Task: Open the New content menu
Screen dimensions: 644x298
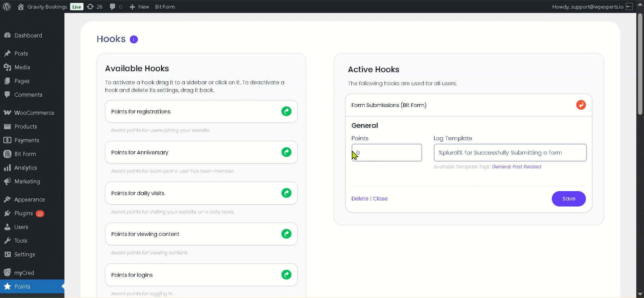Action: [x=139, y=7]
